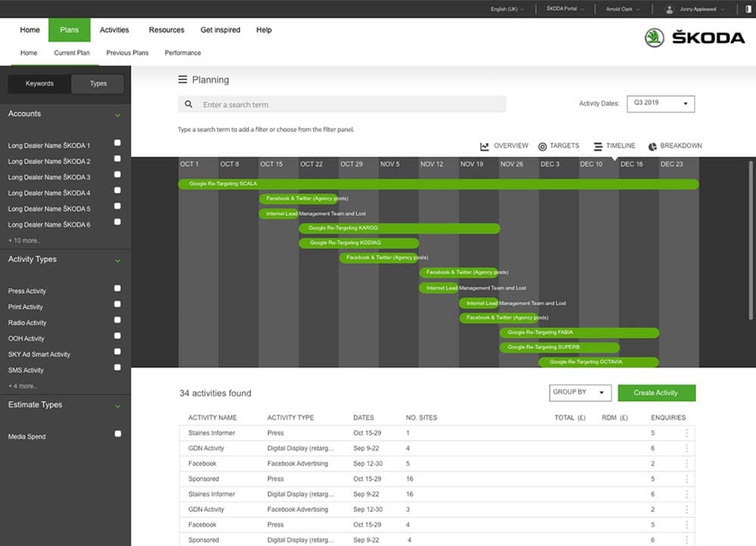
Task: Click the user avatar icon
Action: pyautogui.click(x=669, y=9)
